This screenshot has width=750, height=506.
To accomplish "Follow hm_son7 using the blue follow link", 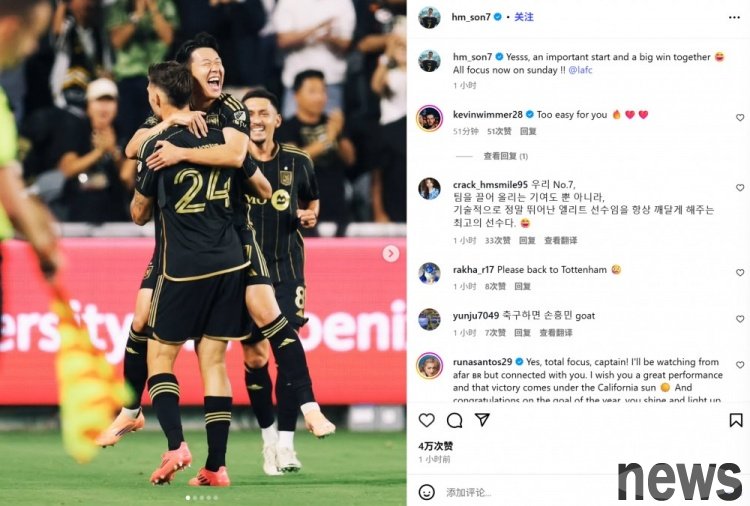I will [x=524, y=17].
